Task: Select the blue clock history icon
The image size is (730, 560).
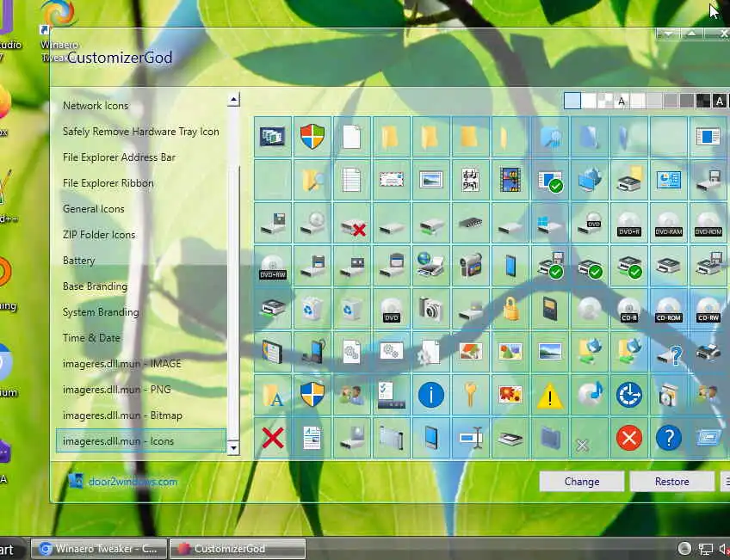Action: point(629,395)
